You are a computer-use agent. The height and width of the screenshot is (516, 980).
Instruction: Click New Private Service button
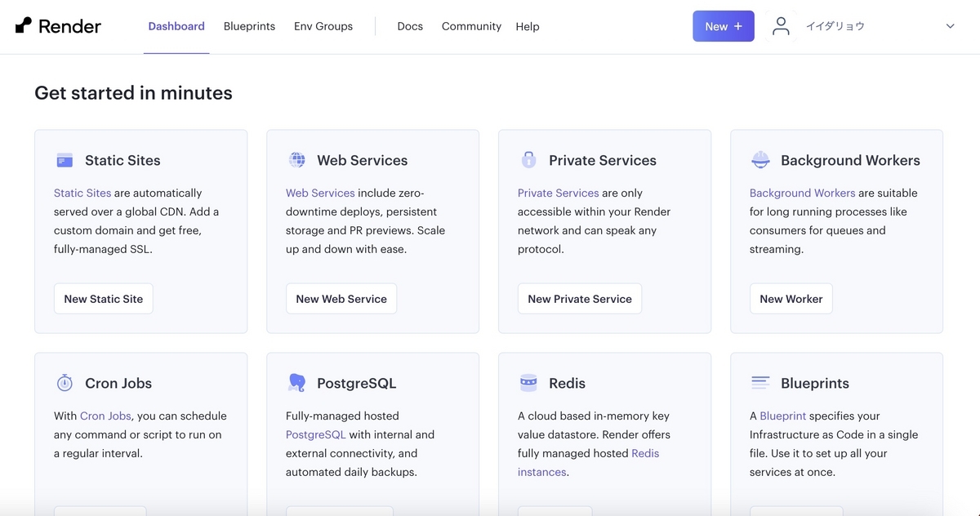pyautogui.click(x=580, y=299)
